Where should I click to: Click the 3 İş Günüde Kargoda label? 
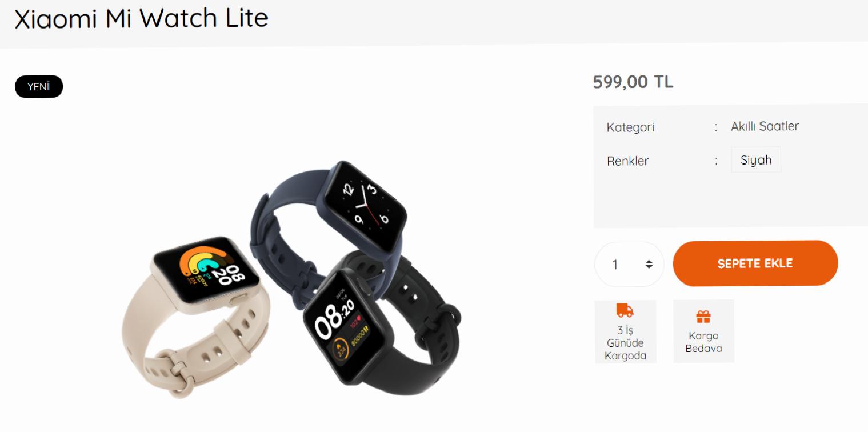pos(625,343)
